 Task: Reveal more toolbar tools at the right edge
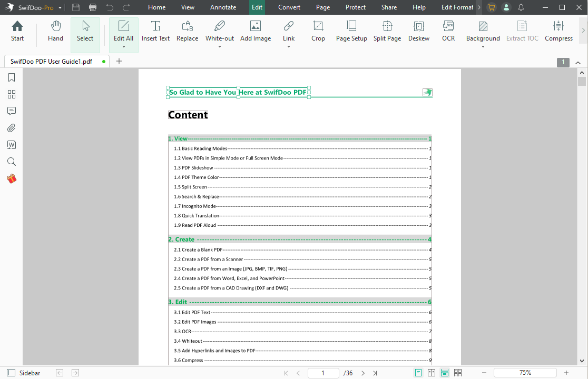583,31
